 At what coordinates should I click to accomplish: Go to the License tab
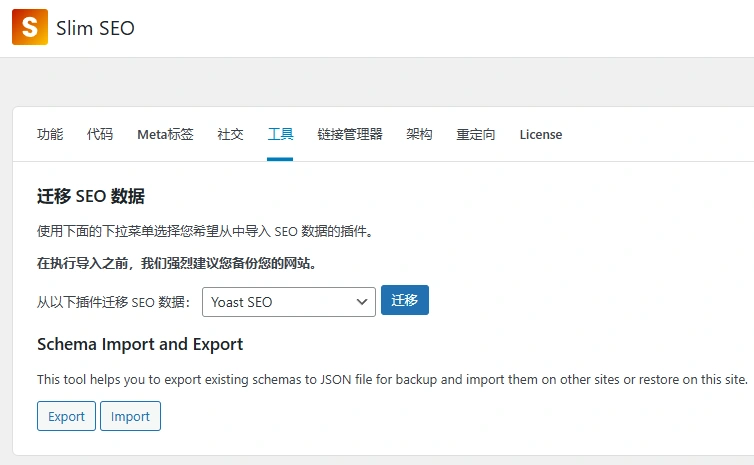click(540, 134)
